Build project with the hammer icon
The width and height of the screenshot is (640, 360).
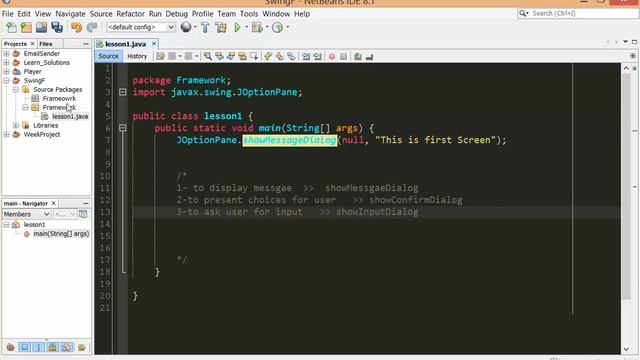[205, 27]
